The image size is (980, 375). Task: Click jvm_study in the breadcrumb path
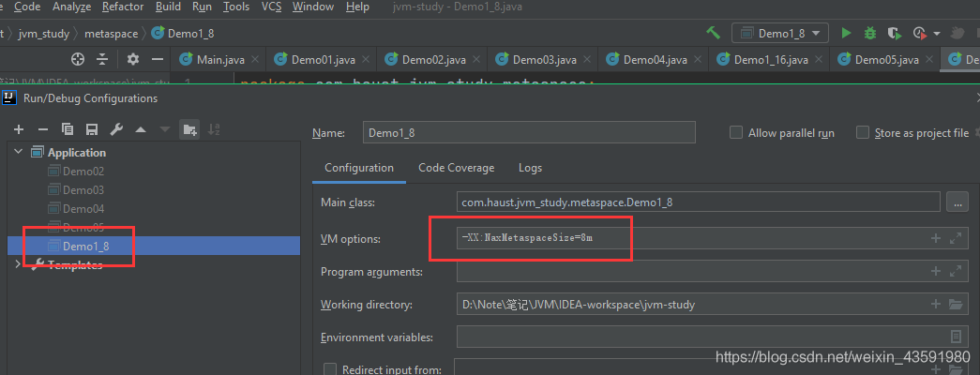tap(44, 34)
